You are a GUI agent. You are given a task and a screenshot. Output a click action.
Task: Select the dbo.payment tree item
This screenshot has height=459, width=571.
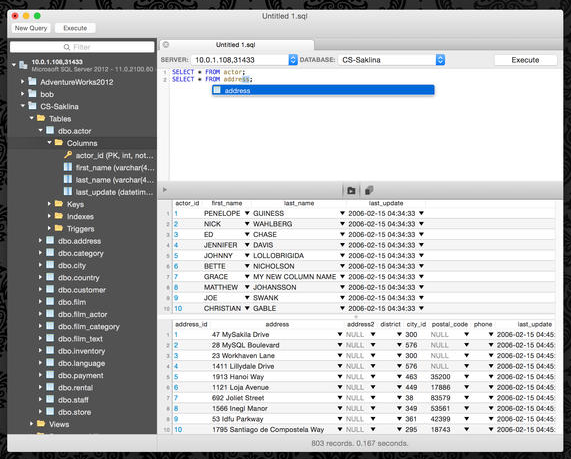(80, 376)
